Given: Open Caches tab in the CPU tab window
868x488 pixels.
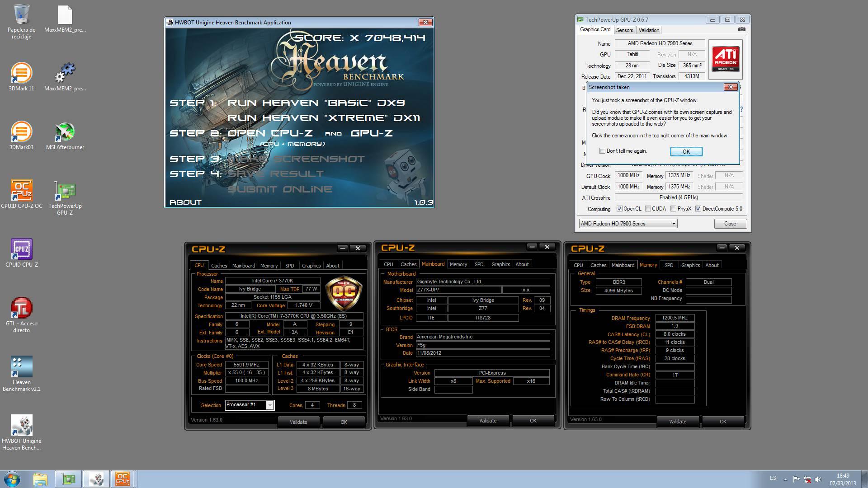Looking at the screenshot, I should coord(219,266).
